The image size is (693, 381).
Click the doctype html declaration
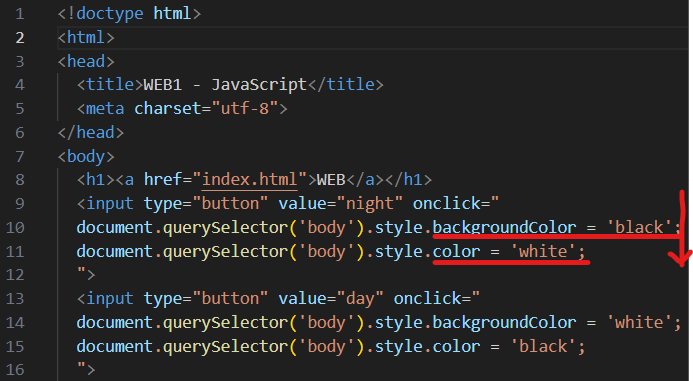coord(129,14)
